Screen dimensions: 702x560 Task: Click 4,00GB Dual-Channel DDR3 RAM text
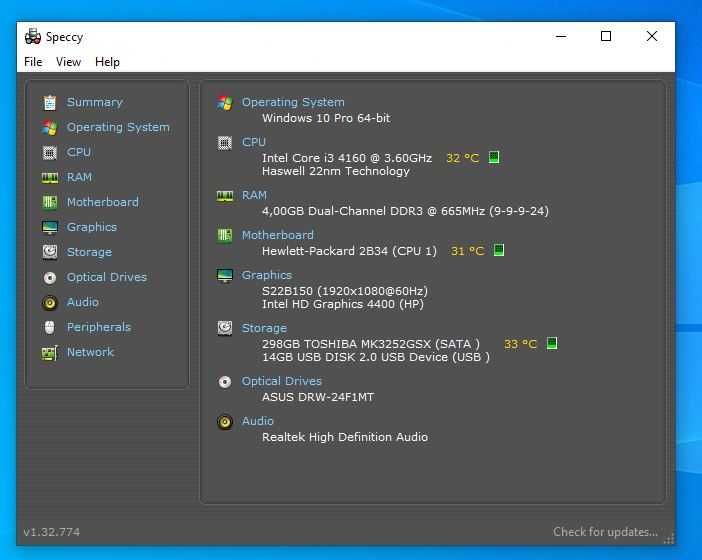coord(405,211)
